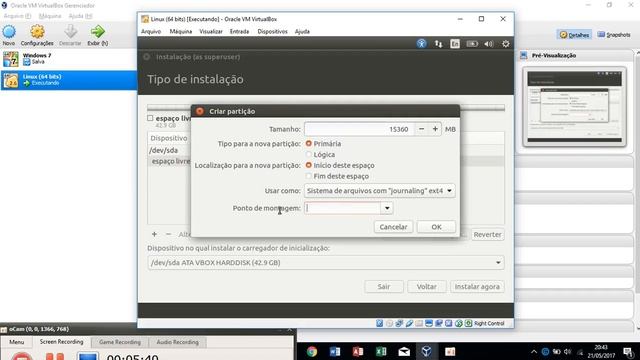Click the Mail icon in Windows taskbar

[404, 351]
